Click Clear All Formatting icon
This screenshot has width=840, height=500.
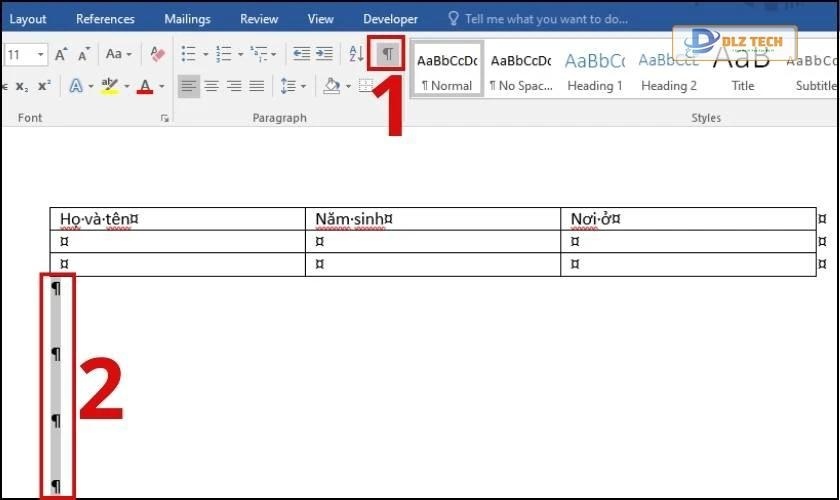tap(157, 54)
